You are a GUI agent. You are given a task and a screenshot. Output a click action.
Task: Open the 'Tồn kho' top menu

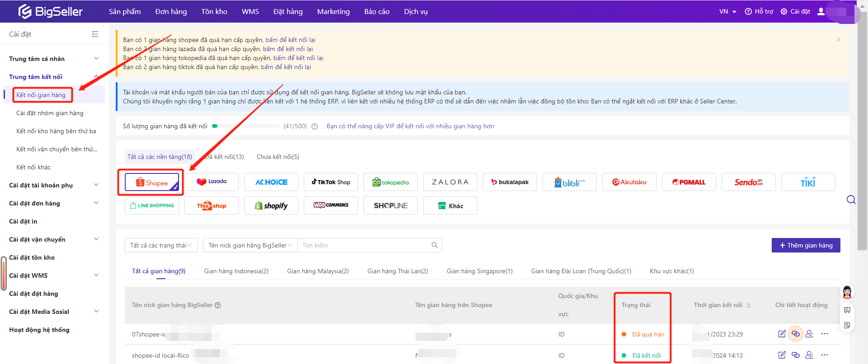click(214, 11)
